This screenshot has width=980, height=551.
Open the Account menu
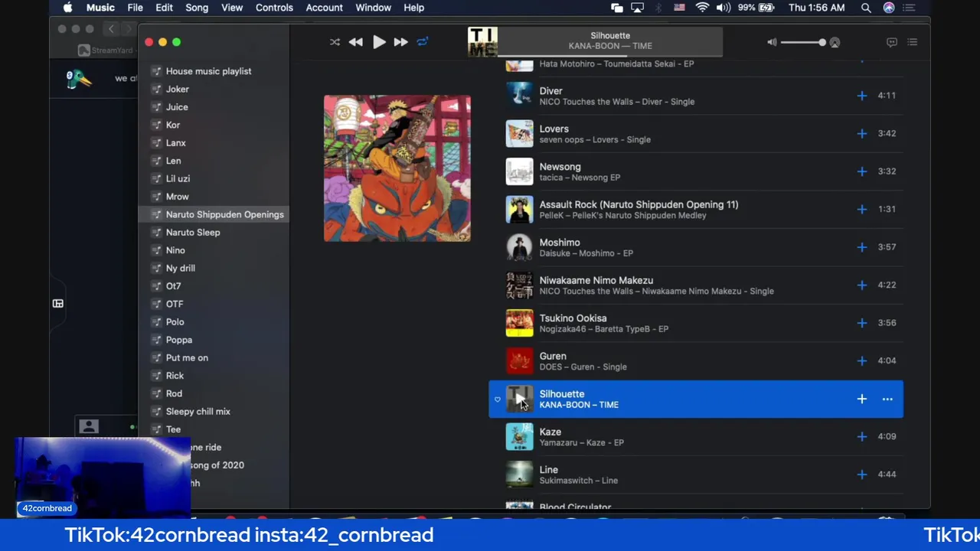tap(325, 8)
